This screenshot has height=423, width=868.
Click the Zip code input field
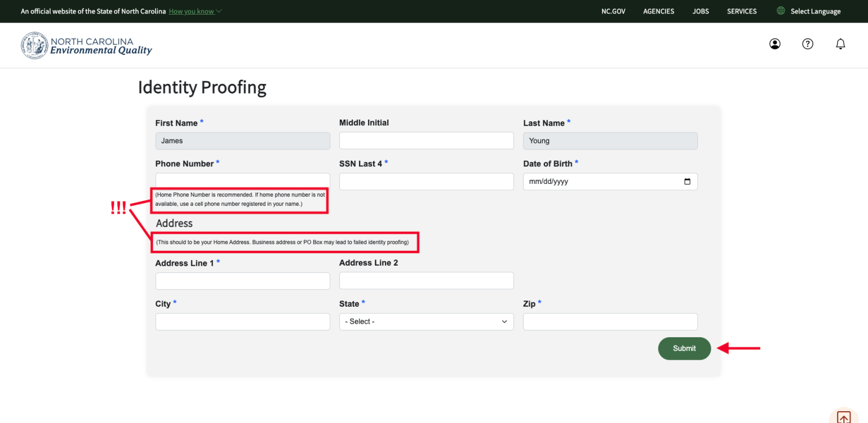coord(610,321)
